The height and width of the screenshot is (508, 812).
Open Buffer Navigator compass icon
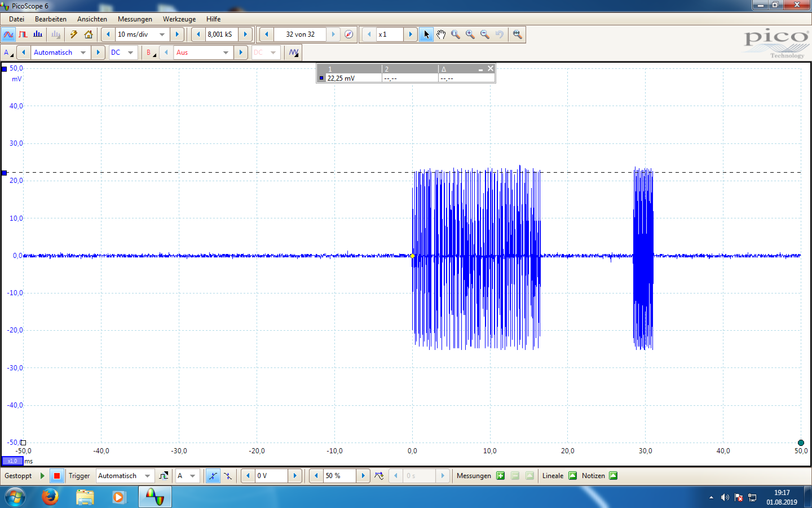click(x=349, y=34)
